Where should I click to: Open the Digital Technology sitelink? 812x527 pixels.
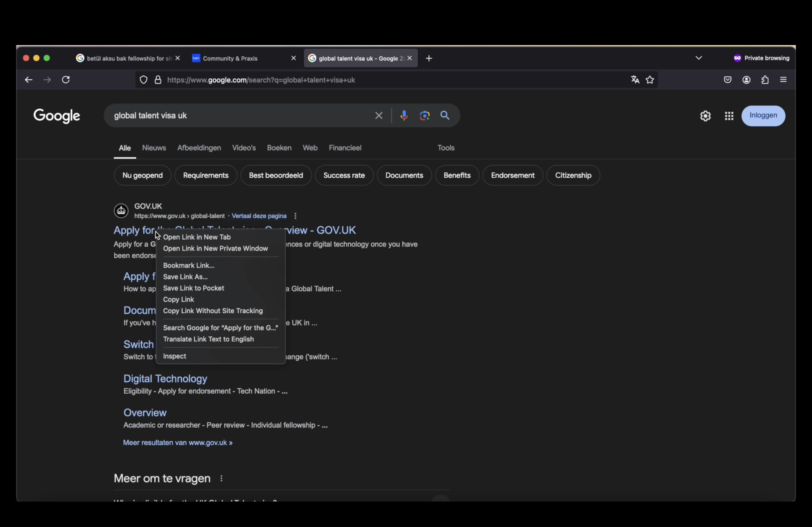(165, 379)
